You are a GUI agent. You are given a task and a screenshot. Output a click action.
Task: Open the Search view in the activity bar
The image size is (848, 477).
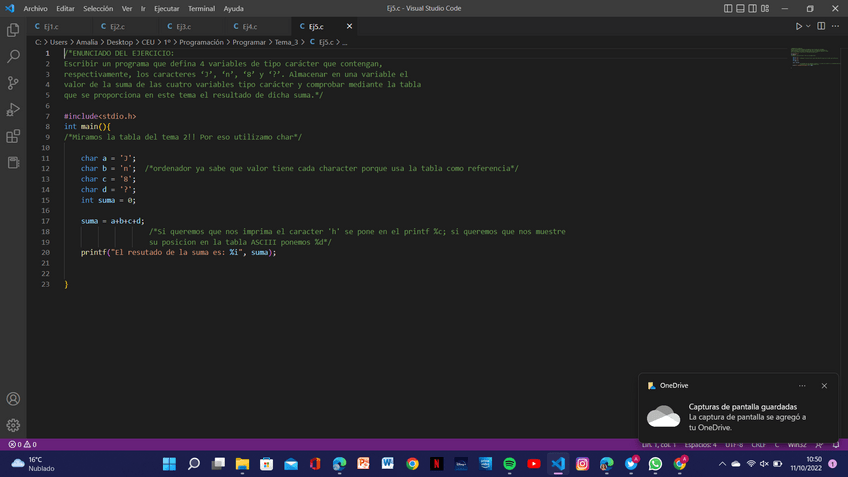(x=13, y=57)
